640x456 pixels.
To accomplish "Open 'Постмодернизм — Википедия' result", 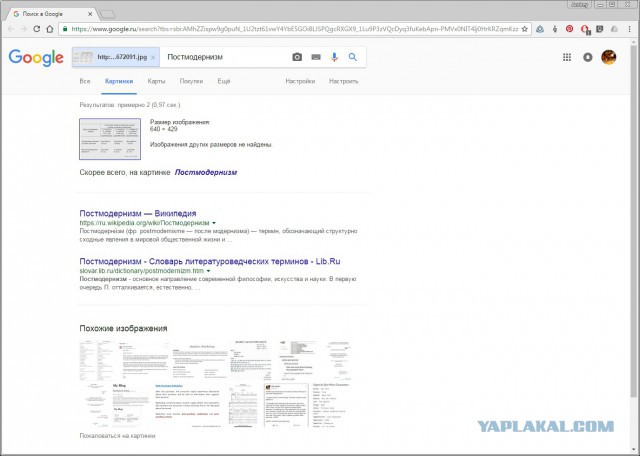I will [138, 213].
